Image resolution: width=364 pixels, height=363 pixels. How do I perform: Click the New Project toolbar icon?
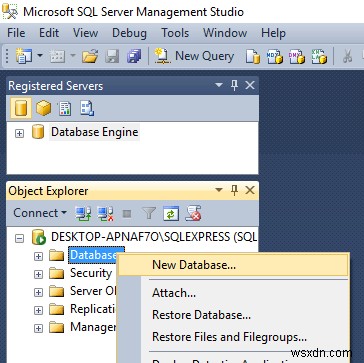pos(23,56)
